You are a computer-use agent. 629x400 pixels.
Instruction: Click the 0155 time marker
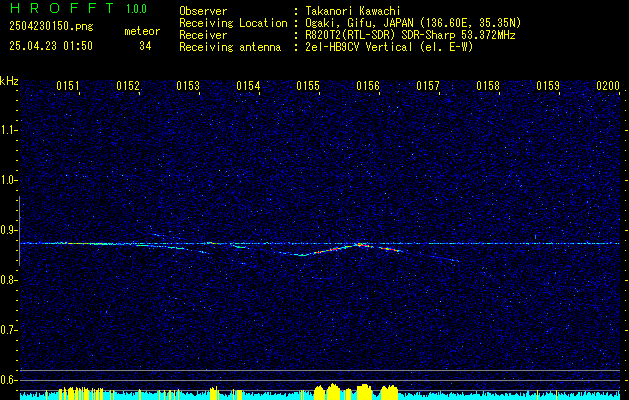tap(308, 86)
